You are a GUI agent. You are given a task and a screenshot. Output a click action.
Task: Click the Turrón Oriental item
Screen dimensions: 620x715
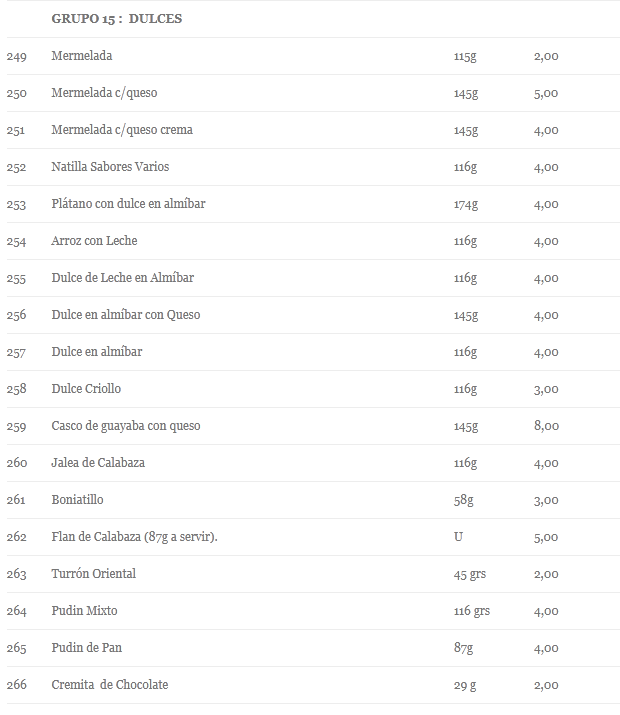click(x=93, y=573)
